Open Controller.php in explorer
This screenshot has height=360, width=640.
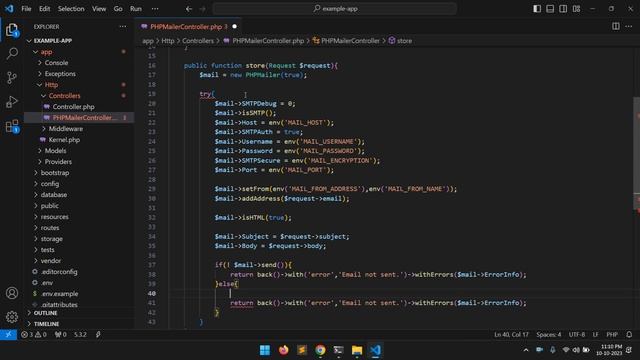(x=73, y=107)
